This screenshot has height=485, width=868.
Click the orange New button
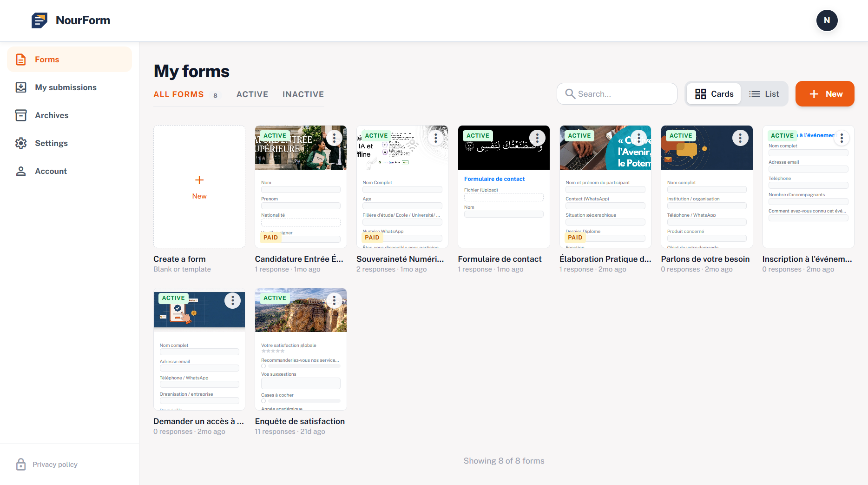point(825,94)
